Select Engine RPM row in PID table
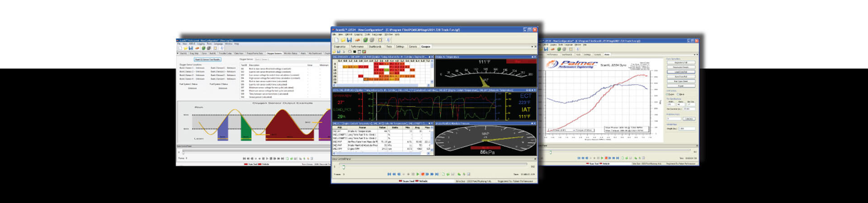Screen dimensions: 868x203 pyautogui.click(x=381, y=149)
